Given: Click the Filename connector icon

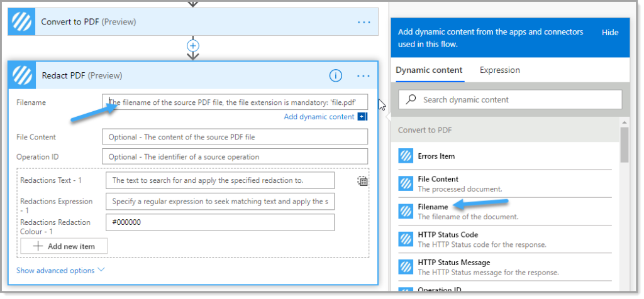Looking at the screenshot, I should coord(406,212).
